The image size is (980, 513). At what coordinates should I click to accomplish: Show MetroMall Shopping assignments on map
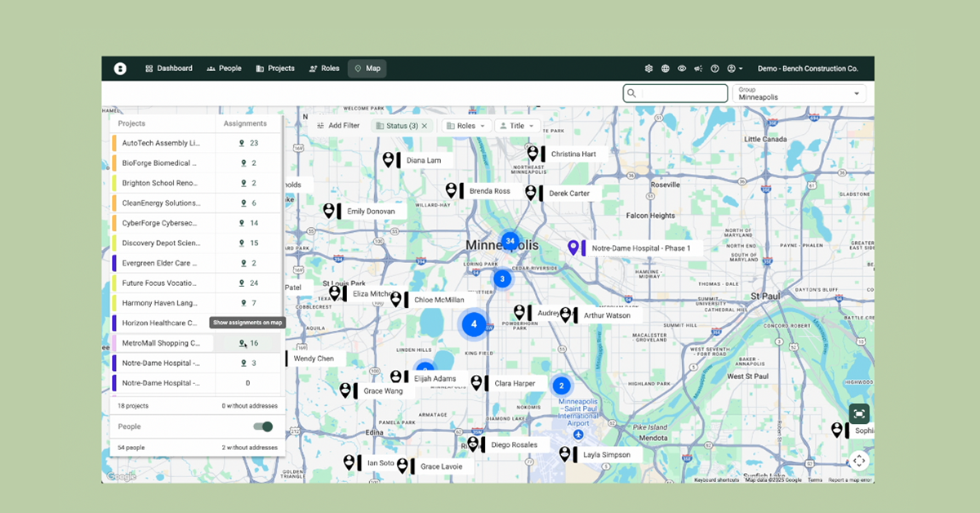click(243, 344)
